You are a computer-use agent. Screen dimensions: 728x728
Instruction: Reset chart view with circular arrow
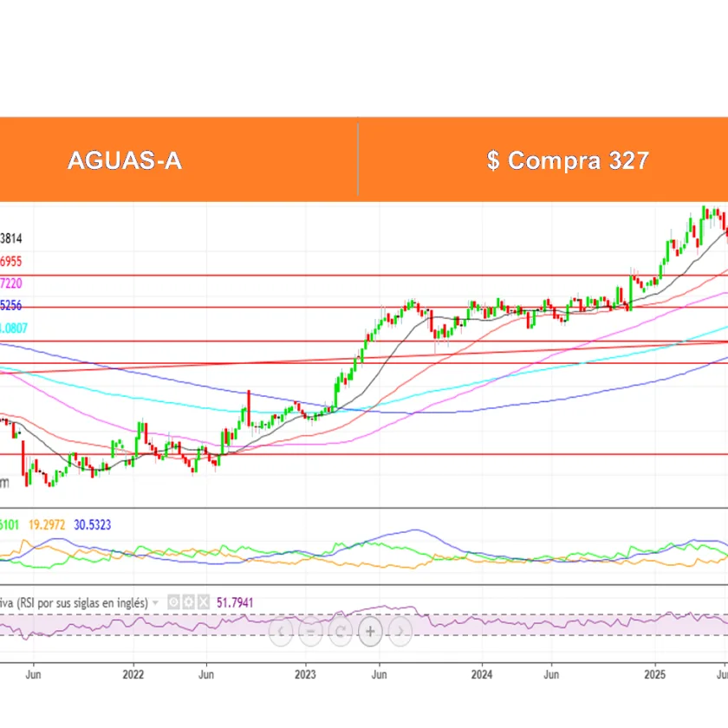(x=341, y=632)
